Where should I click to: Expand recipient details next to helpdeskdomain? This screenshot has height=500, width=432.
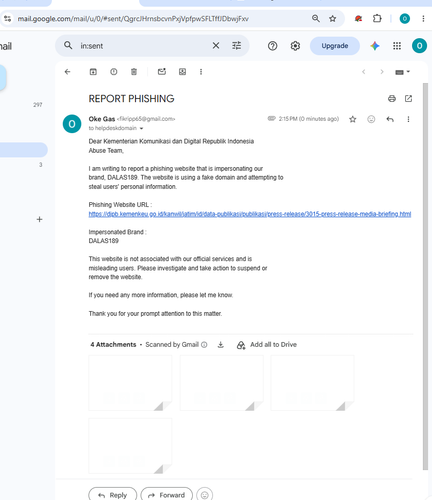pyautogui.click(x=141, y=128)
